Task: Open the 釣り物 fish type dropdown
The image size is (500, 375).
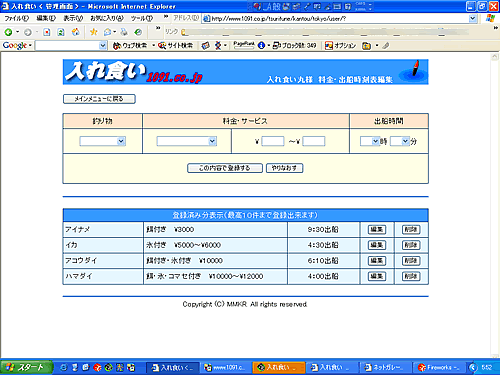Action: pyautogui.click(x=102, y=141)
